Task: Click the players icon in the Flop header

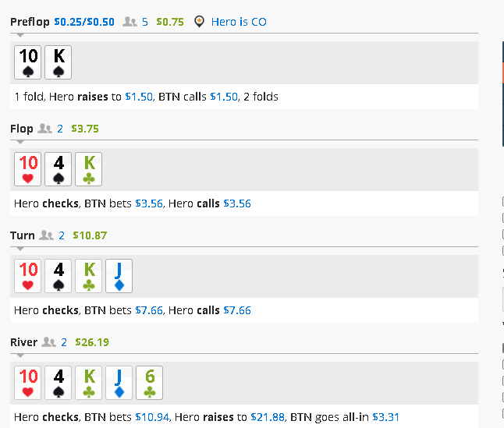Action: 44,129
